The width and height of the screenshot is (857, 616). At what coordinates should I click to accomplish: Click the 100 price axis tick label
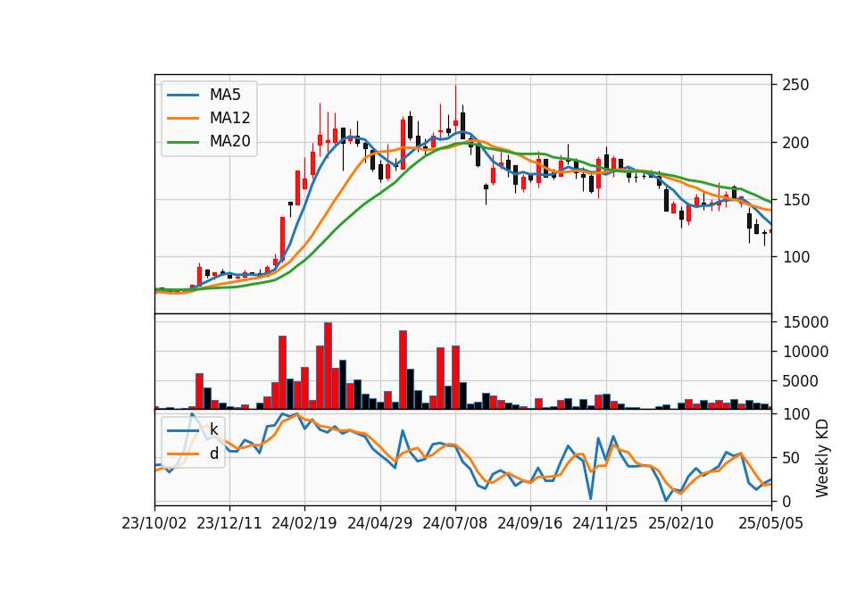pos(795,257)
